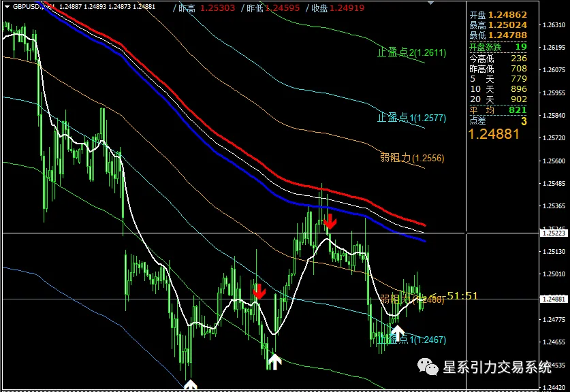Click 1.26195 on the price axis

554,48
